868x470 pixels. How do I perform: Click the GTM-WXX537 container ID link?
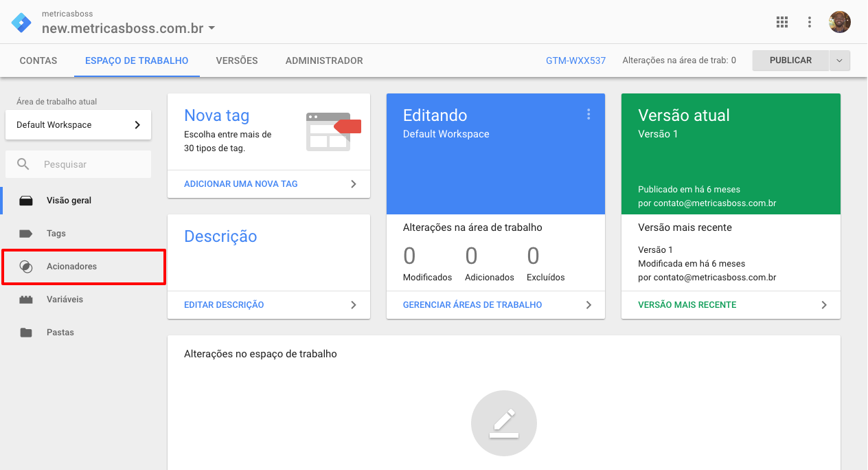(575, 60)
